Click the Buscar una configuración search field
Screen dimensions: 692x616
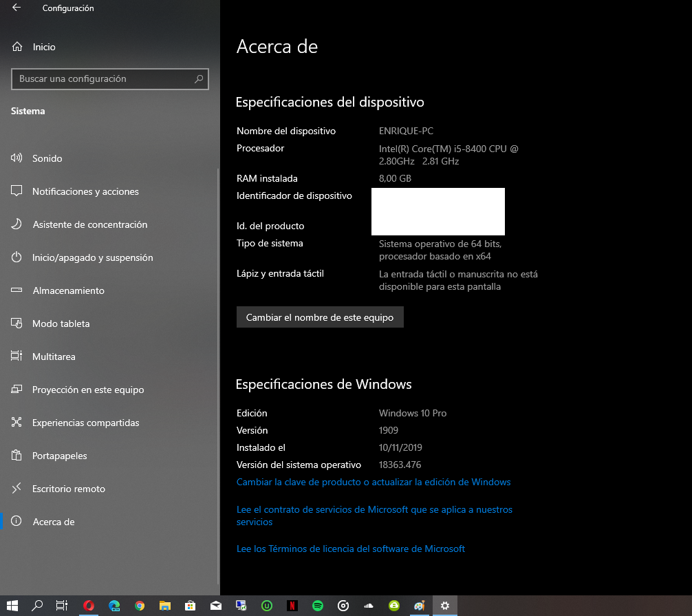tap(110, 79)
